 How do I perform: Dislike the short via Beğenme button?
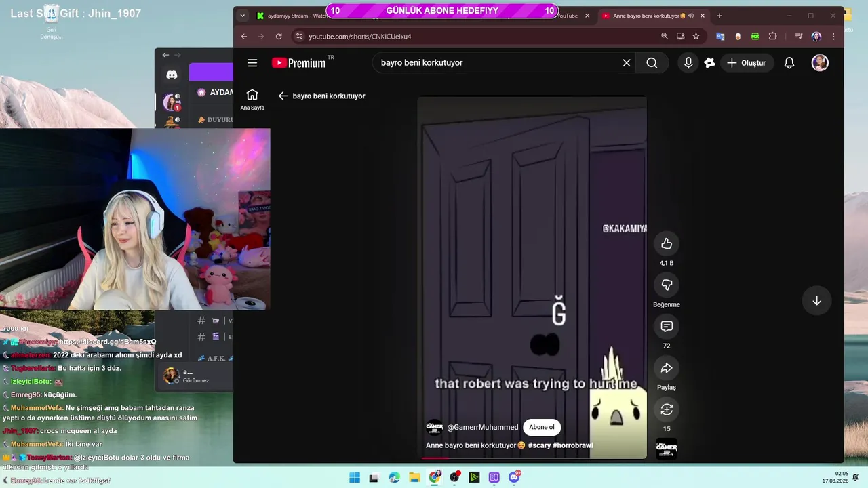pyautogui.click(x=667, y=285)
